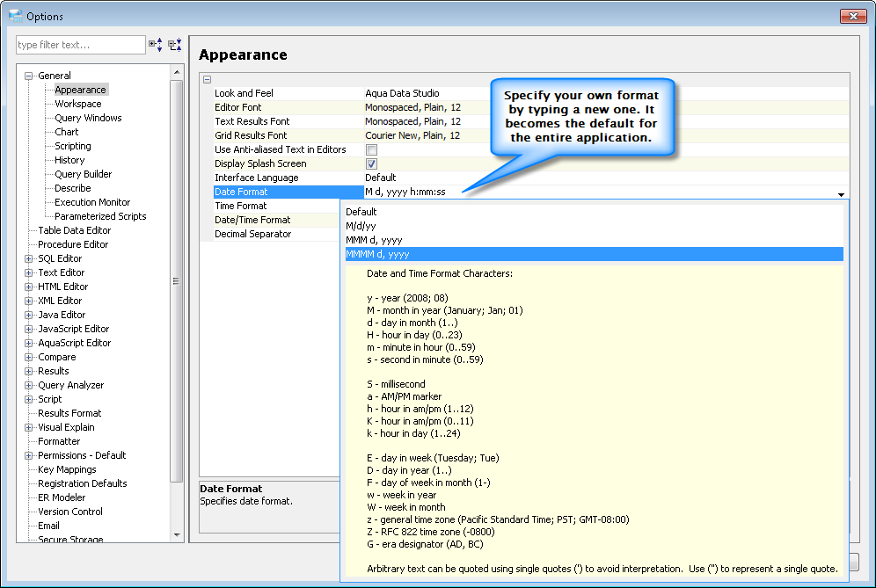Select Query Builder in the tree
876x588 pixels.
pyautogui.click(x=84, y=174)
